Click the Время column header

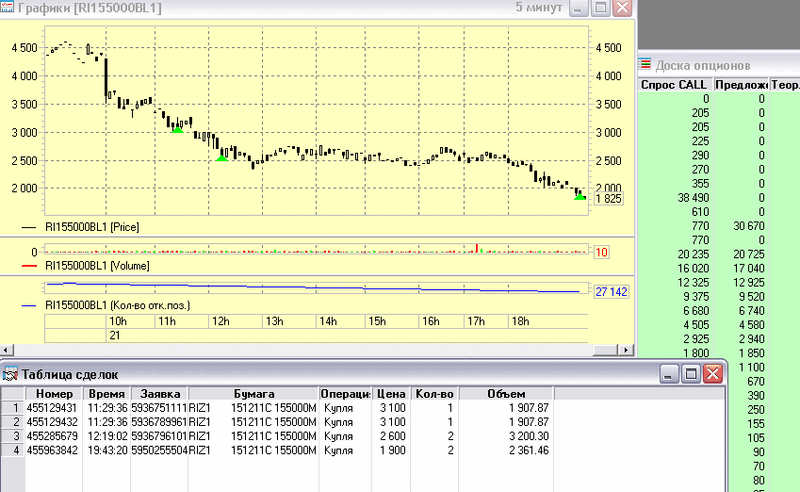106,394
